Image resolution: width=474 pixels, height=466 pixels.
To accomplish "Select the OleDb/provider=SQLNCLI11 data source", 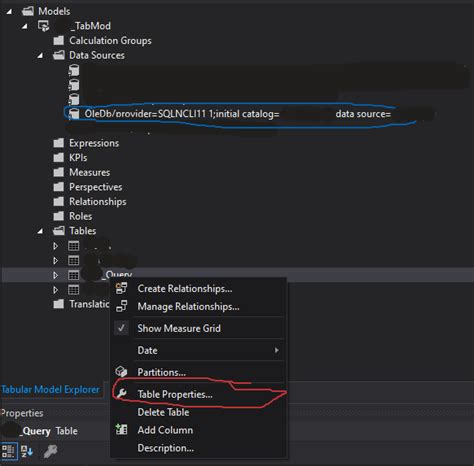I will point(238,114).
